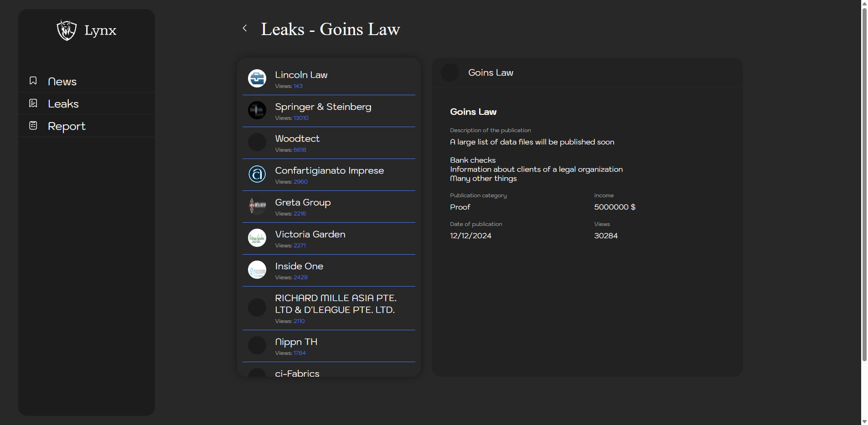Open the Report menu item
Viewport: 868px width, 425px height.
coord(67,126)
